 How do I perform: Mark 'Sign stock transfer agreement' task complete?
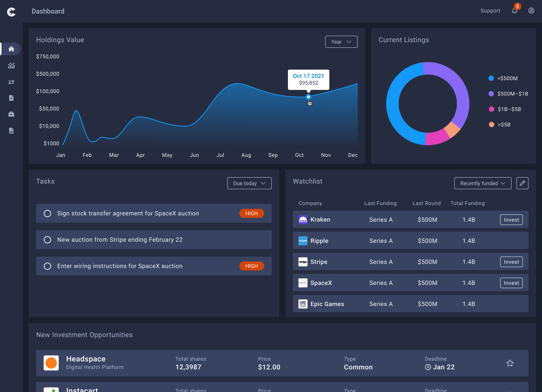(x=47, y=213)
